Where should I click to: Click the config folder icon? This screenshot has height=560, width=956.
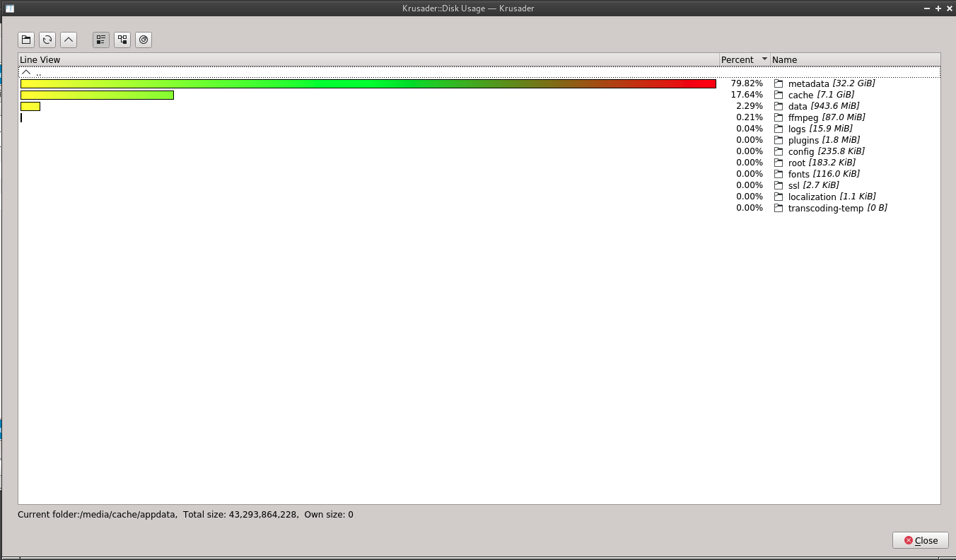(779, 151)
